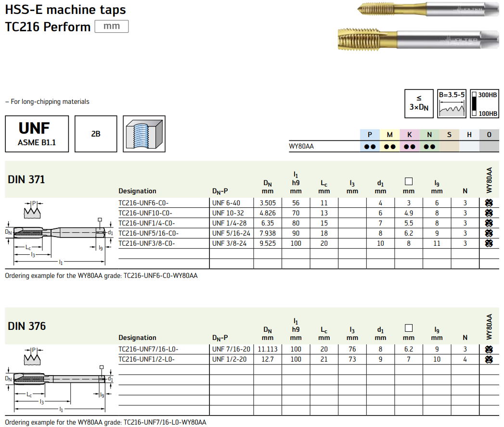Click the availability symbol for TC216-UNF5/16-C0-

(489, 233)
